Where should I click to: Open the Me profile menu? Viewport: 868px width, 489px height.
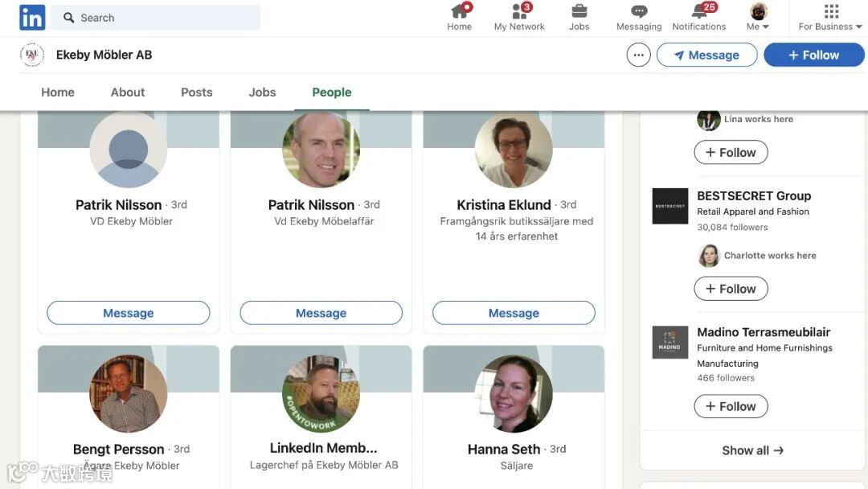[x=759, y=17]
